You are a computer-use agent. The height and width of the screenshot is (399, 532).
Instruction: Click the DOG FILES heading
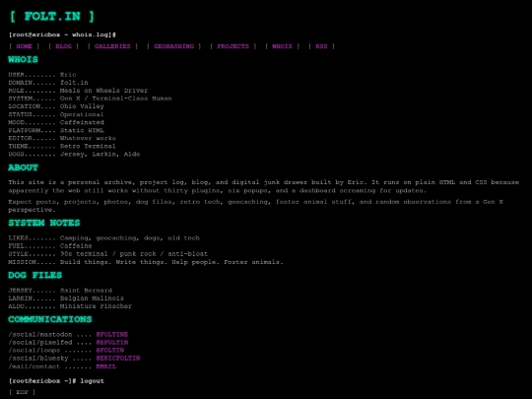point(34,275)
